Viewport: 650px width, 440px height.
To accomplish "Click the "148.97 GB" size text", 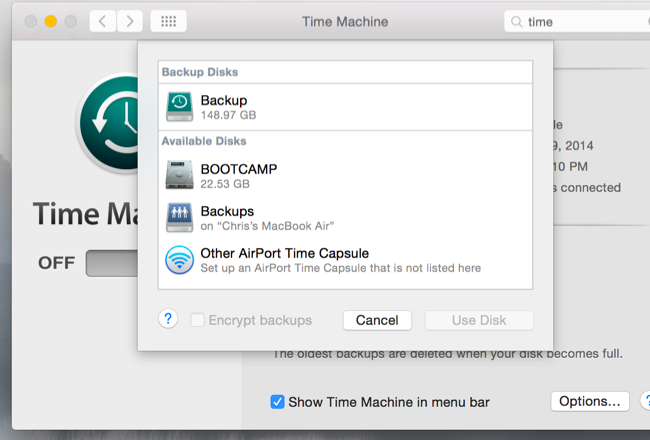I will click(228, 115).
